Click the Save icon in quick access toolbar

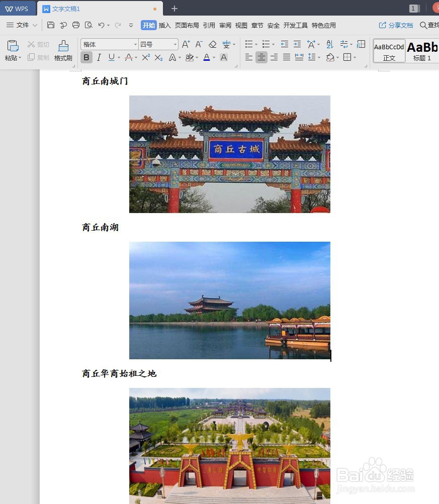point(50,25)
